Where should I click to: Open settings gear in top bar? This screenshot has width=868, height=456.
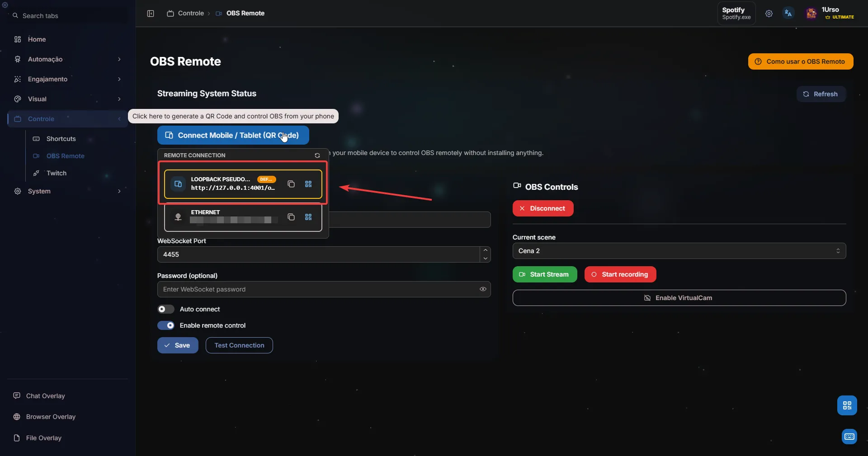769,14
